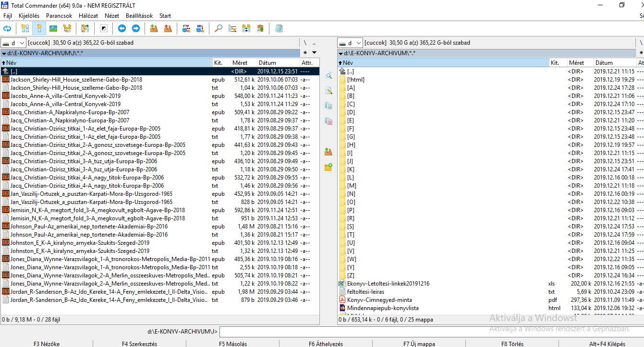The width and height of the screenshot is (644, 347).
Task: Open the Fájl menu
Action: pos(8,16)
